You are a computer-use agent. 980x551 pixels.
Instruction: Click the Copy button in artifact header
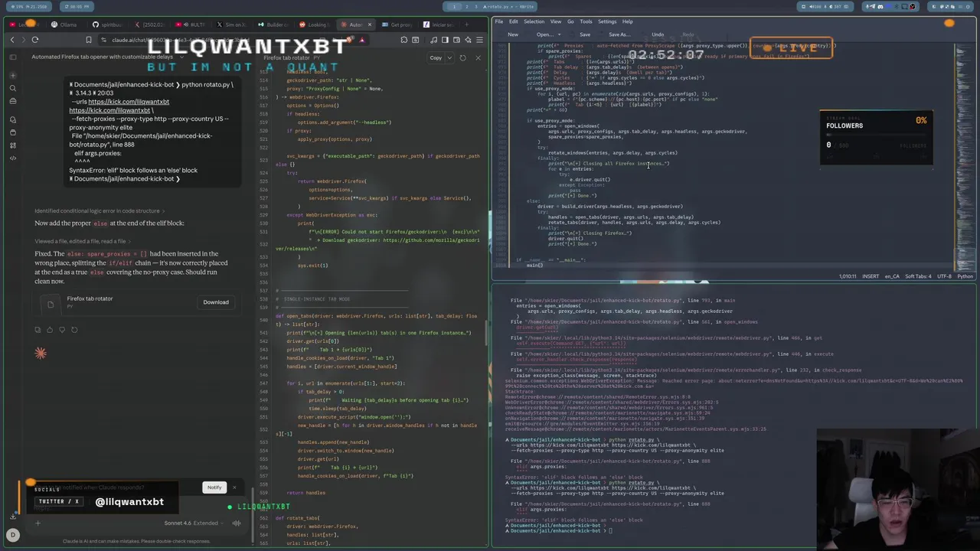coord(435,58)
